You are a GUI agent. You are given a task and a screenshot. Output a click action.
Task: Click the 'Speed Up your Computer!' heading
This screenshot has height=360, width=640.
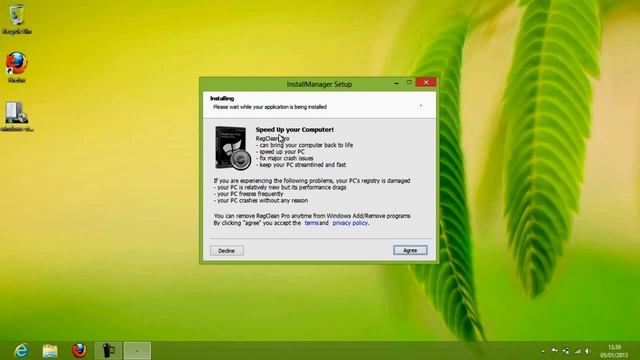click(x=295, y=129)
